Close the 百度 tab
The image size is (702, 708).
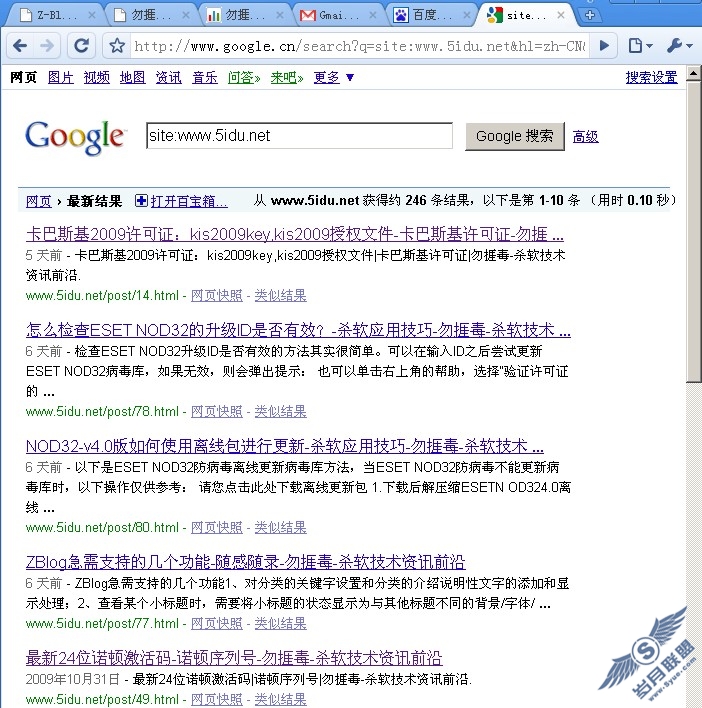click(x=467, y=15)
